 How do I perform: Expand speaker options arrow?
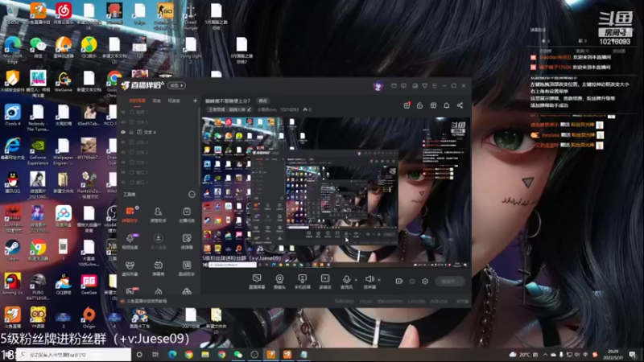379,280
